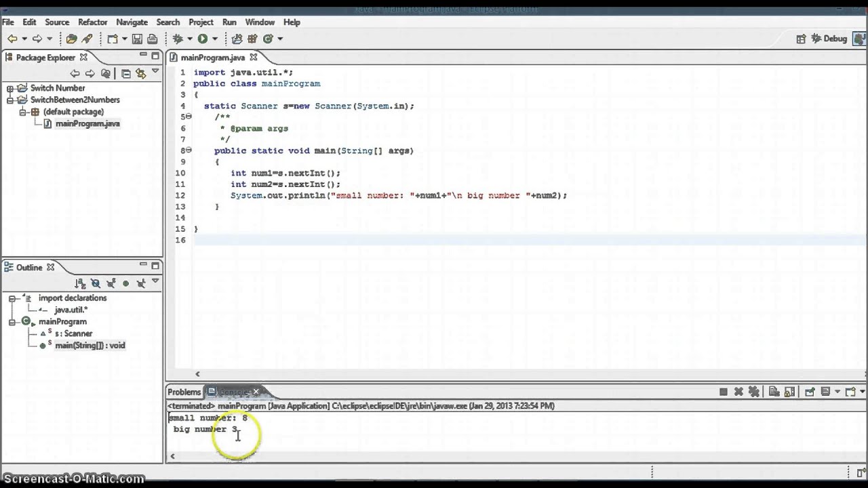Toggle Sort alphabetically in Outline
868x488 pixels.
81,283
